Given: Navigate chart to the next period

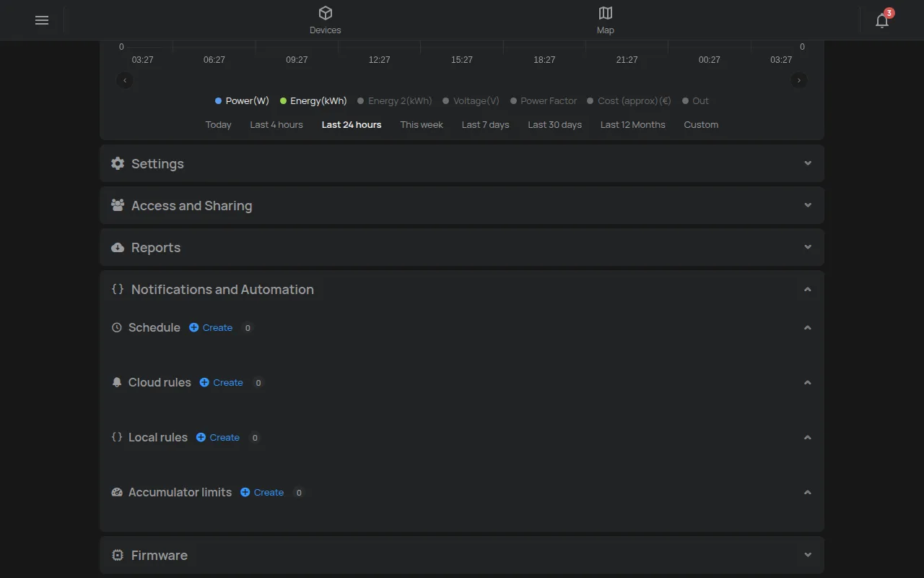Looking at the screenshot, I should [799, 80].
